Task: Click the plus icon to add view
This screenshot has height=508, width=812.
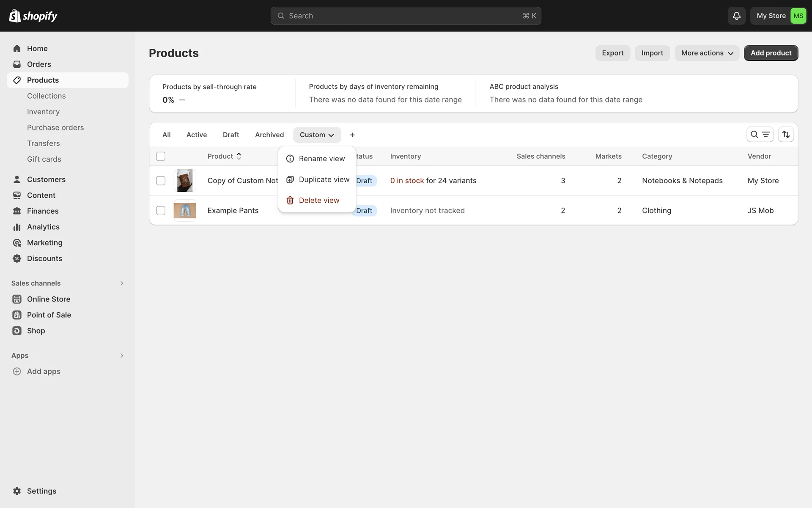Action: pos(352,135)
